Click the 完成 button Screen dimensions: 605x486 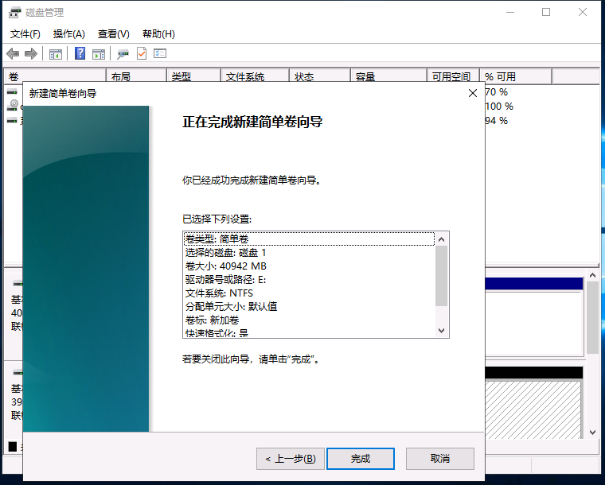(360, 459)
